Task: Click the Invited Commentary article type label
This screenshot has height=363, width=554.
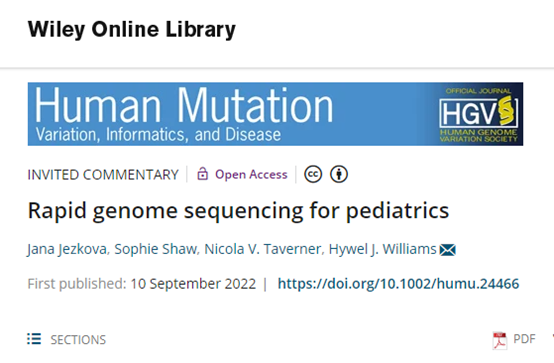Action: (x=103, y=175)
